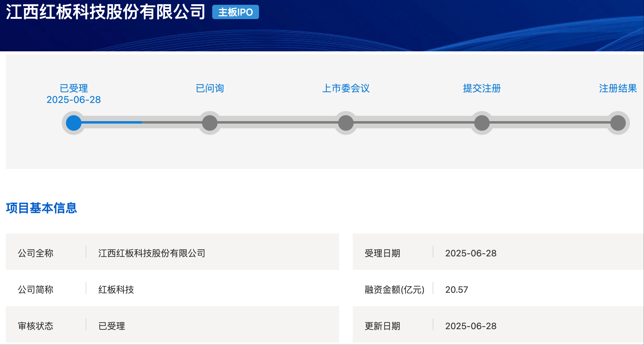Click the 已问询 stage label
Image resolution: width=644 pixels, height=345 pixels.
(x=210, y=88)
